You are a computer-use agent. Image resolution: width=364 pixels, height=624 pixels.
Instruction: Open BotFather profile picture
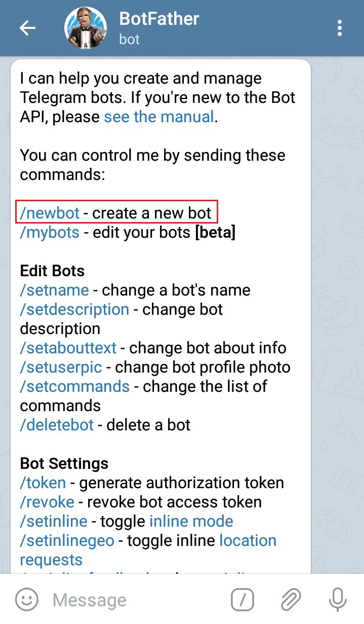85,28
